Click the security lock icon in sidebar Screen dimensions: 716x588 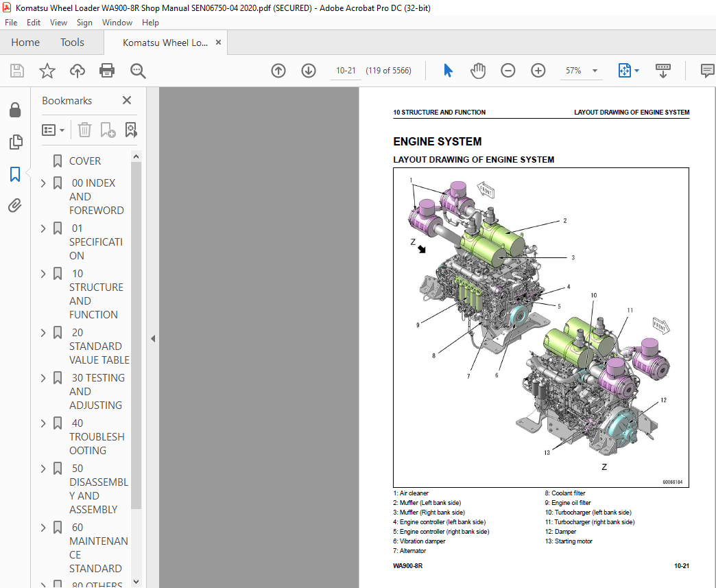click(x=15, y=110)
